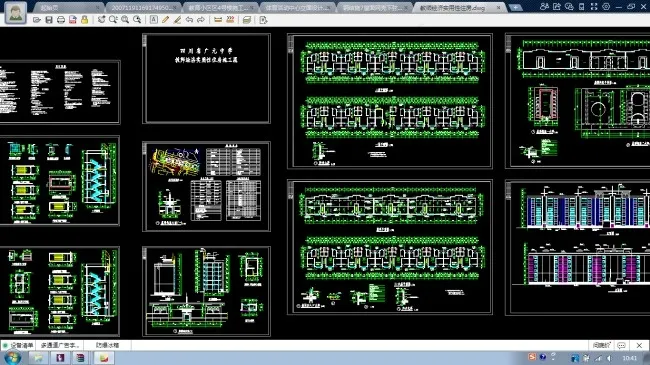The image size is (650, 365).
Task: Click the red PDF export icon
Action: click(x=73, y=20)
